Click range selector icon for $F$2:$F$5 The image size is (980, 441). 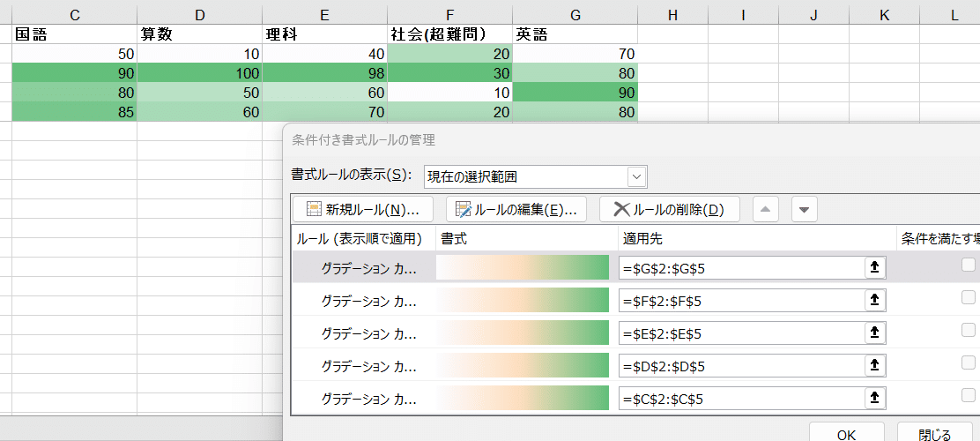point(875,300)
